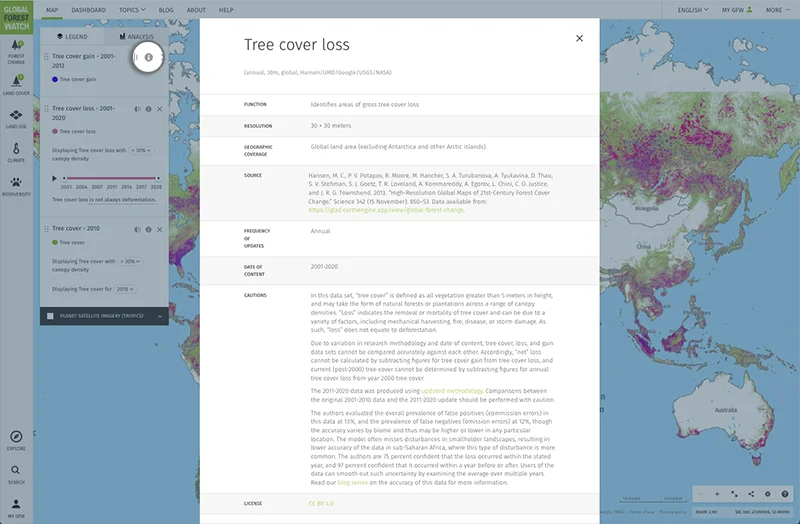Screen dimensions: 800x524
Task: Click the Explore compass icon
Action: tap(16, 437)
